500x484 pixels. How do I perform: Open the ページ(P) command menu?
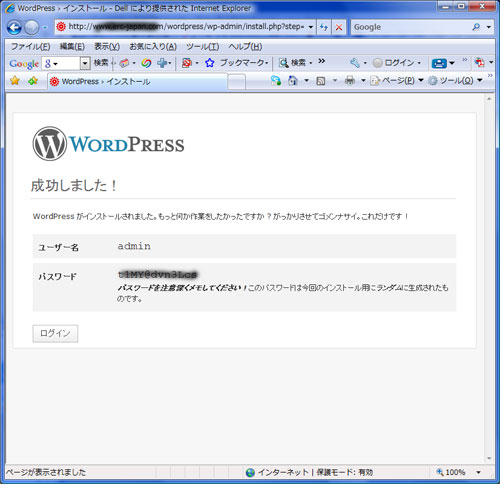click(x=397, y=81)
